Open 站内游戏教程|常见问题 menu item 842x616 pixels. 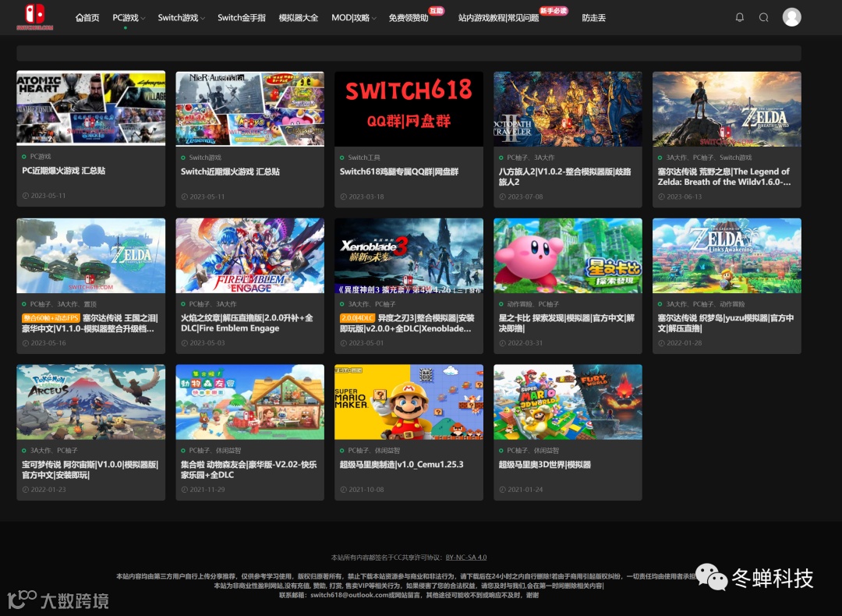click(x=498, y=18)
